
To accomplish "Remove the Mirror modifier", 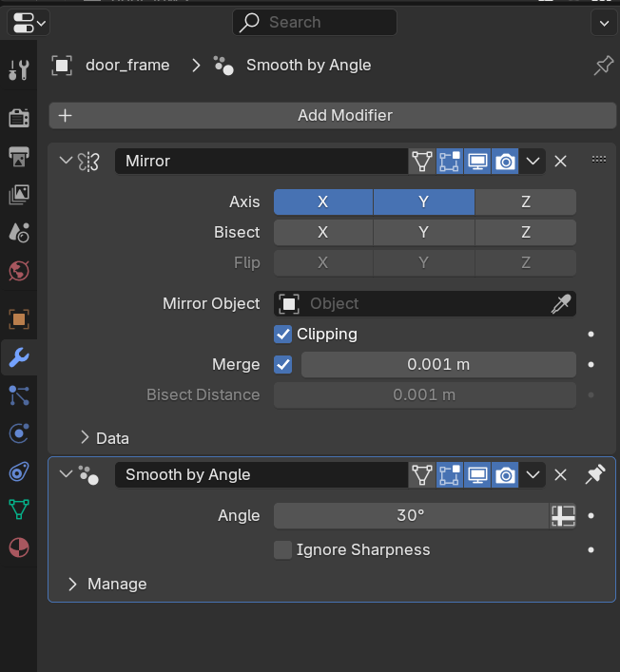I will point(560,162).
